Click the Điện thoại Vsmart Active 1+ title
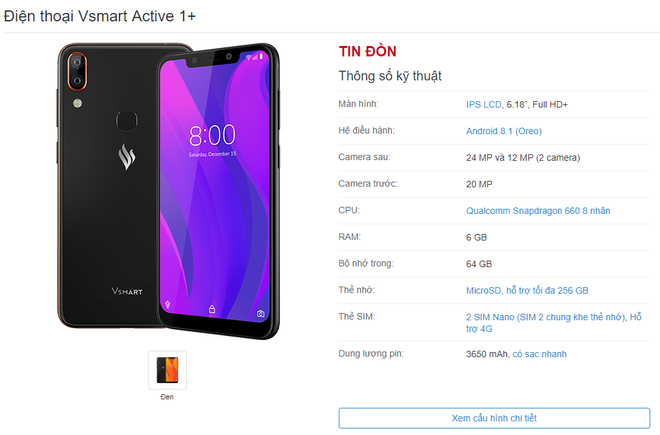The image size is (660, 435). (x=100, y=16)
